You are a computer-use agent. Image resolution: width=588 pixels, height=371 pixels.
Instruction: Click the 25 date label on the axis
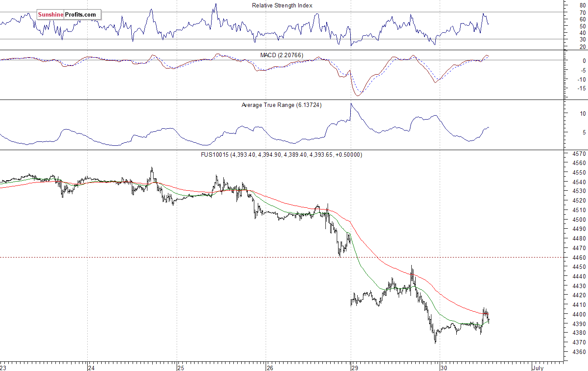click(x=181, y=368)
